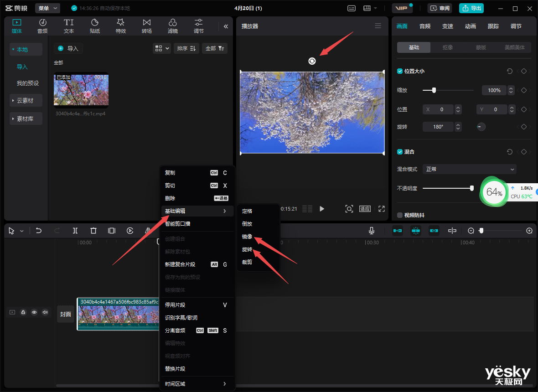Hide the video track with eye icon
Viewport: 538px width, 392px height.
34,312
